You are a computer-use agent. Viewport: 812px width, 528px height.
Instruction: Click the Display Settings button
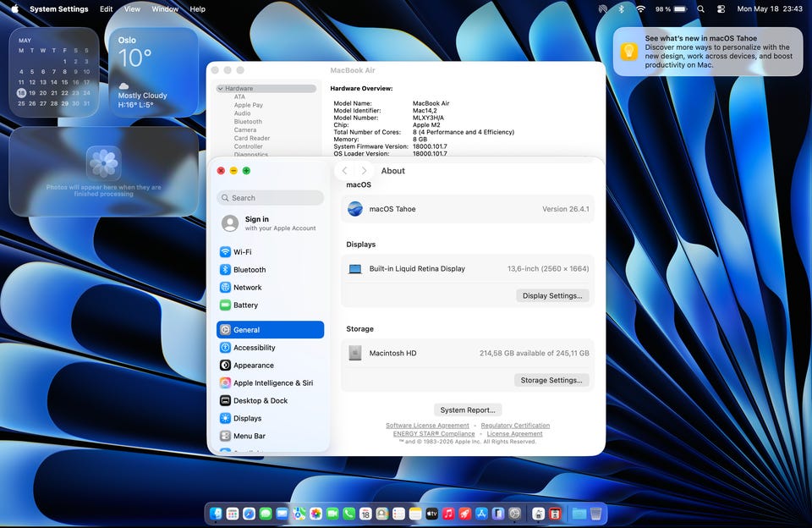552,295
